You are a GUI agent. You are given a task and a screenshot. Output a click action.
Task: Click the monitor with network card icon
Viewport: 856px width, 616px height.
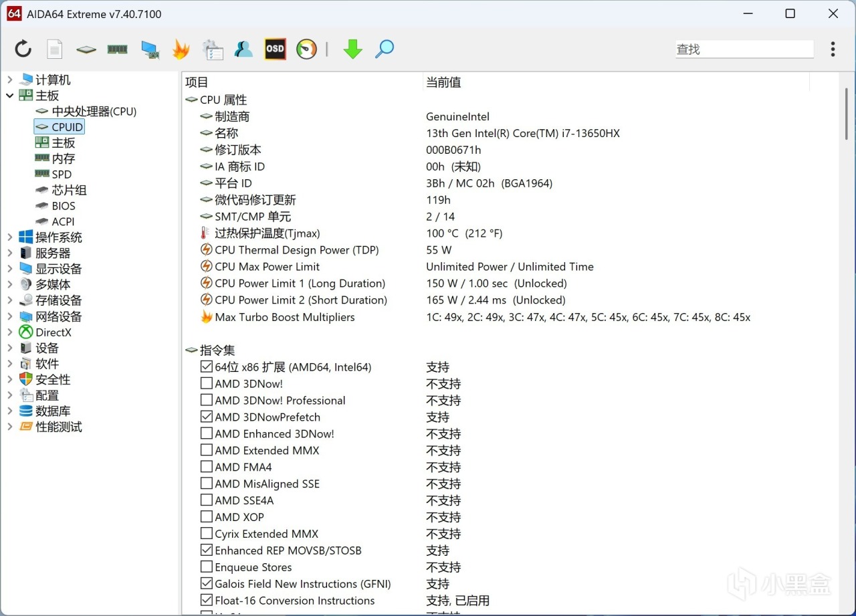[x=150, y=49]
